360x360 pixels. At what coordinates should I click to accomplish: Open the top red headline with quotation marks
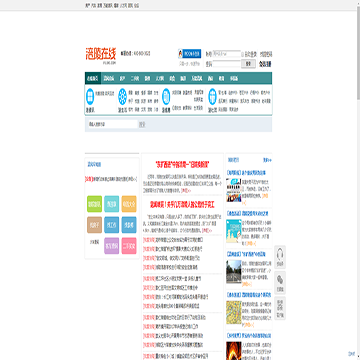click(x=182, y=164)
